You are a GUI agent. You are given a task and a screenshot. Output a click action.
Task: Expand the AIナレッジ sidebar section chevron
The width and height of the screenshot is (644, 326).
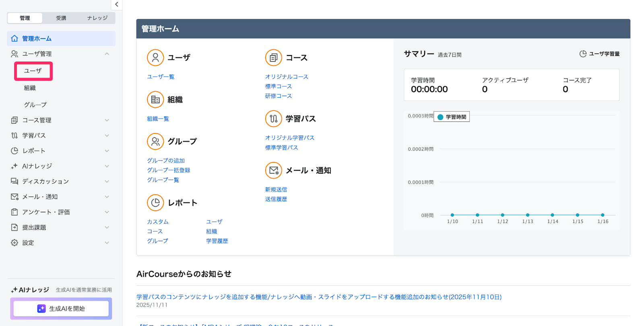(x=107, y=166)
